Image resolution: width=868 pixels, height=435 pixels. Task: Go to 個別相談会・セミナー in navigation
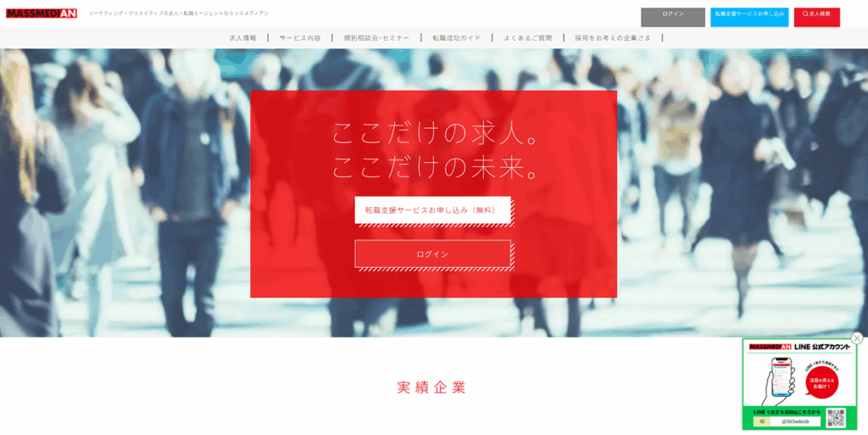tap(376, 38)
